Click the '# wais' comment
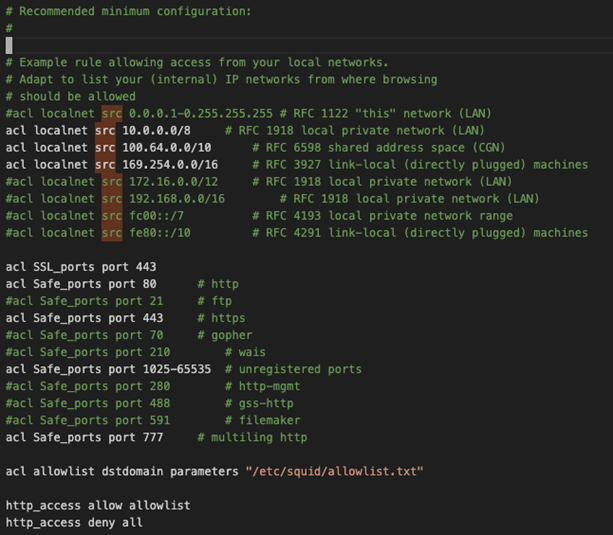The image size is (613, 535). click(x=246, y=352)
